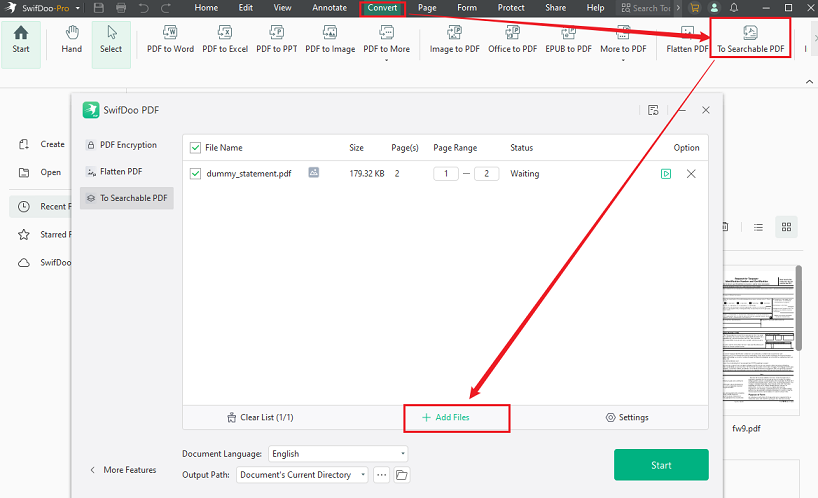Image resolution: width=818 pixels, height=498 pixels.
Task: Choose PDF to PPT conversion
Action: (x=276, y=40)
